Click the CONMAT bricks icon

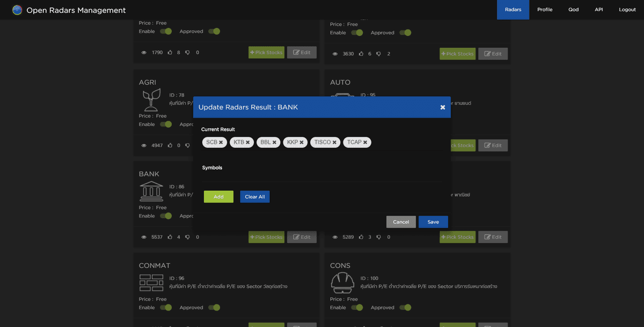[x=151, y=282]
